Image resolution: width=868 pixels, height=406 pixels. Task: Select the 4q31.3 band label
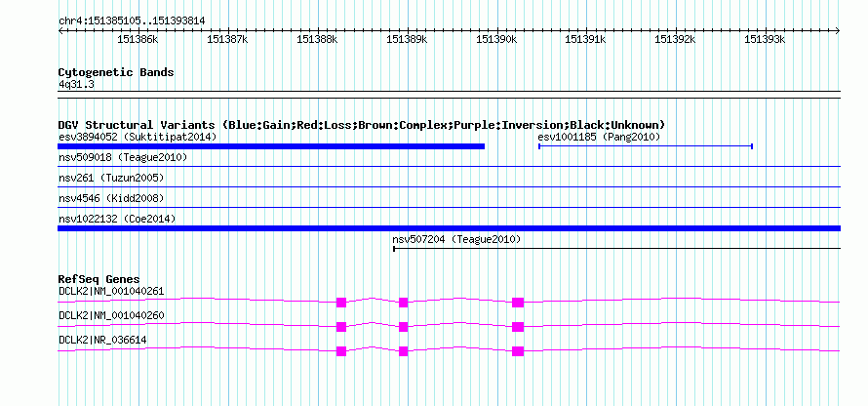point(77,84)
